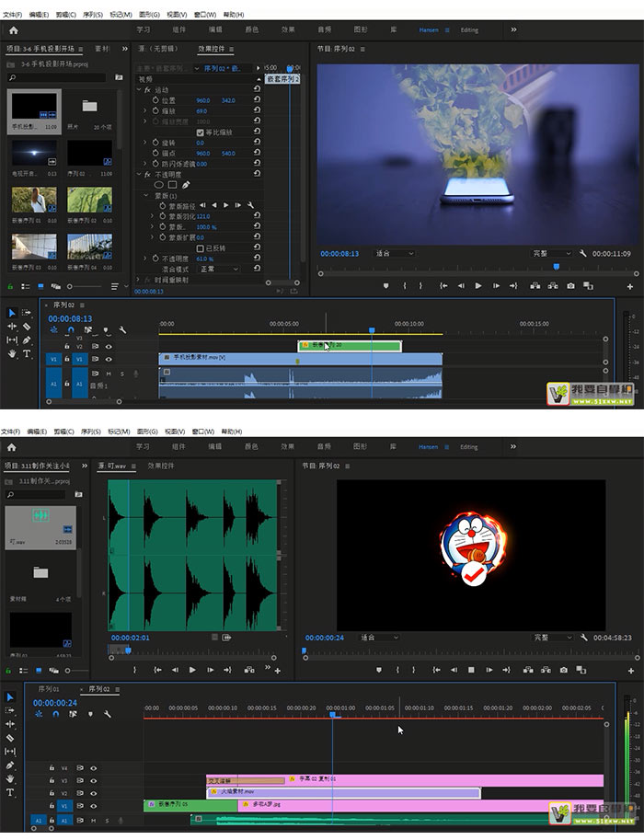Mute audio track A1 in lower timeline
This screenshot has width=644, height=840.
[94, 821]
